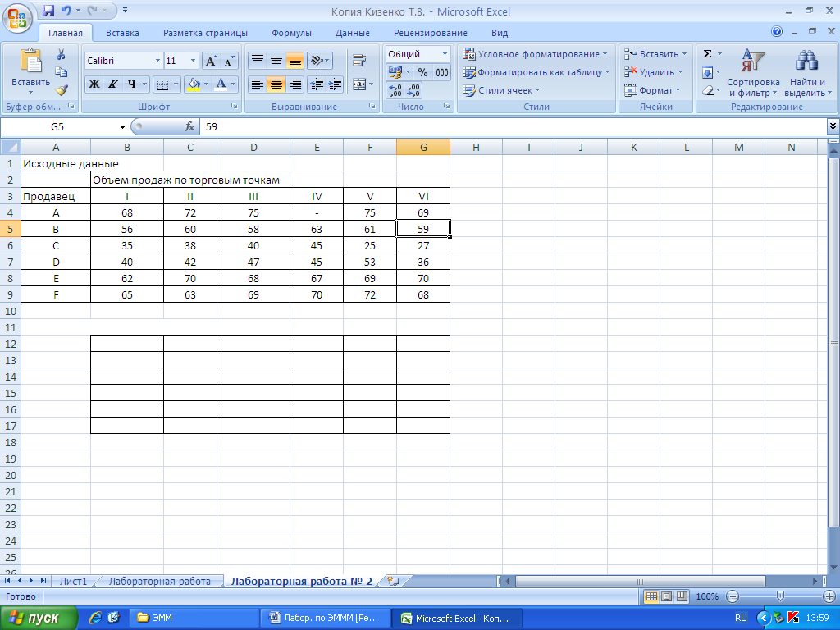Click the accounting currency format icon

pos(395,72)
